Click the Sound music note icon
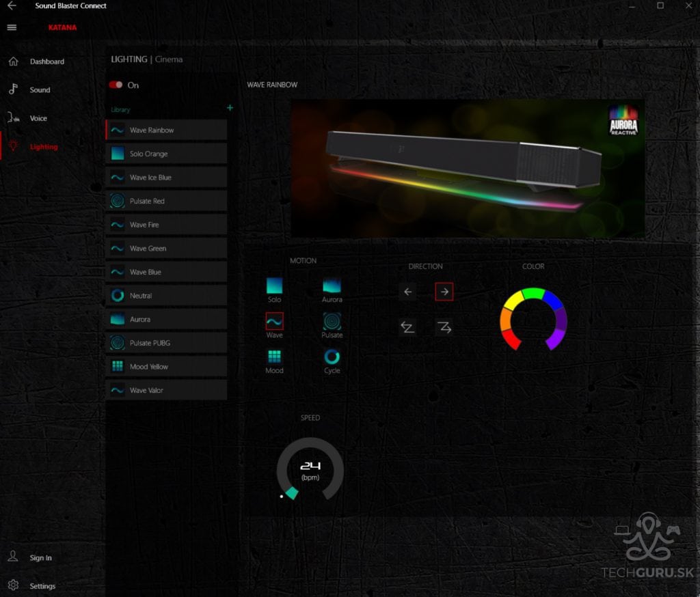700x597 pixels. (14, 89)
